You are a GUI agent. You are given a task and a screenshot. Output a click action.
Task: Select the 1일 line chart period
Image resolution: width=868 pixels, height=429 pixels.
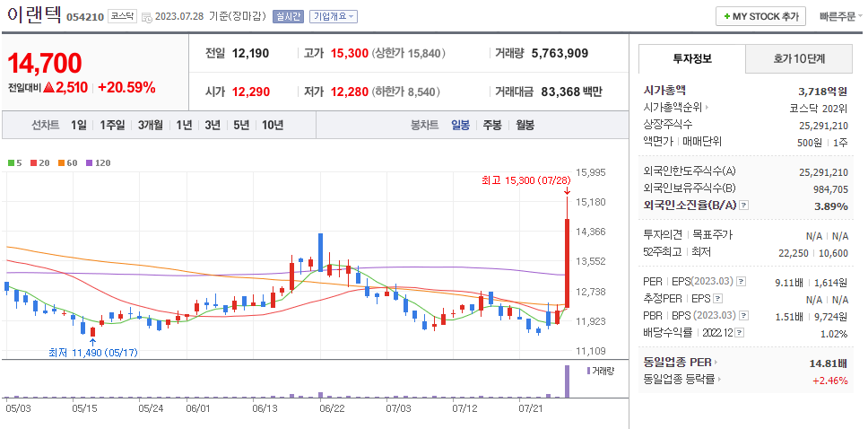tap(79, 126)
